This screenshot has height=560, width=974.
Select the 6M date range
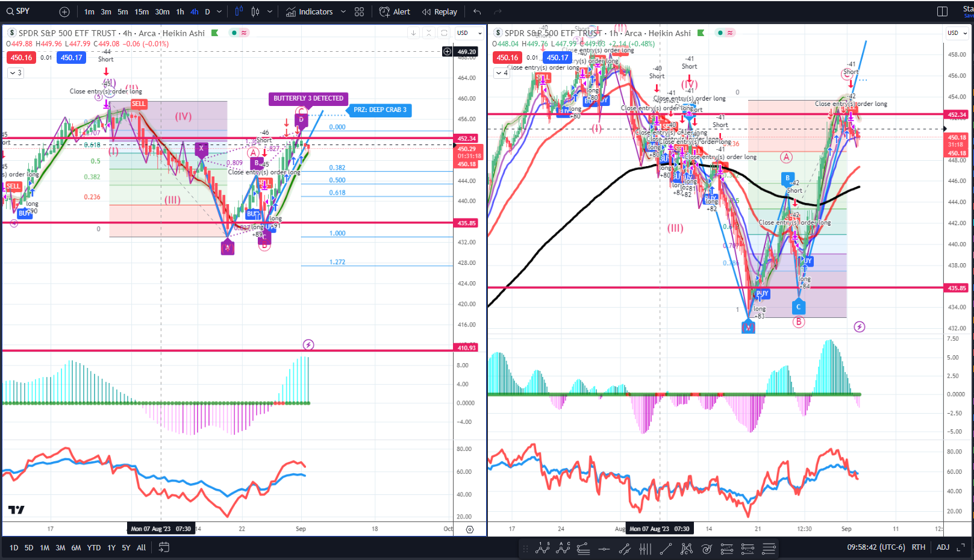pyautogui.click(x=76, y=548)
